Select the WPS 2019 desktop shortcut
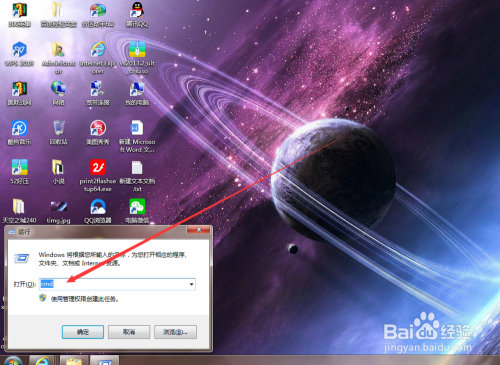 click(x=19, y=54)
